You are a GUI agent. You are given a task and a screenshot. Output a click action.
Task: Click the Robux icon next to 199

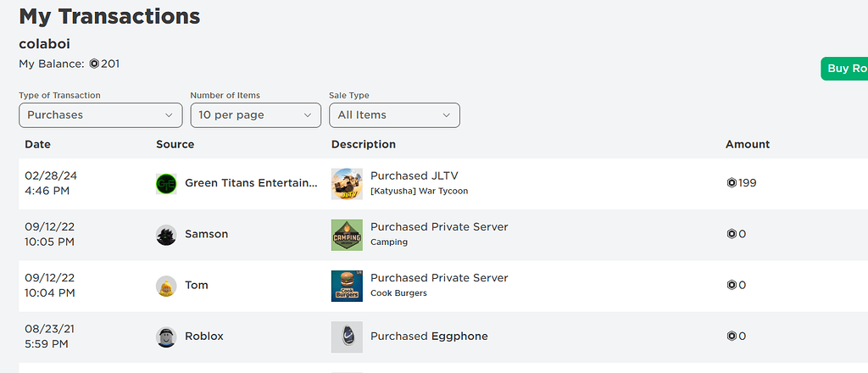coord(732,182)
